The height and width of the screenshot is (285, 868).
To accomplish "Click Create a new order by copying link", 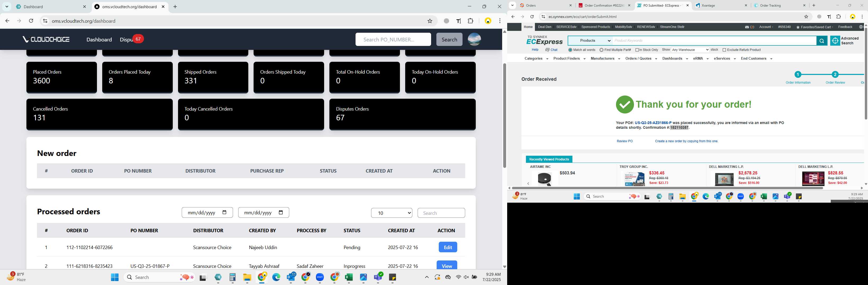I will click(686, 141).
